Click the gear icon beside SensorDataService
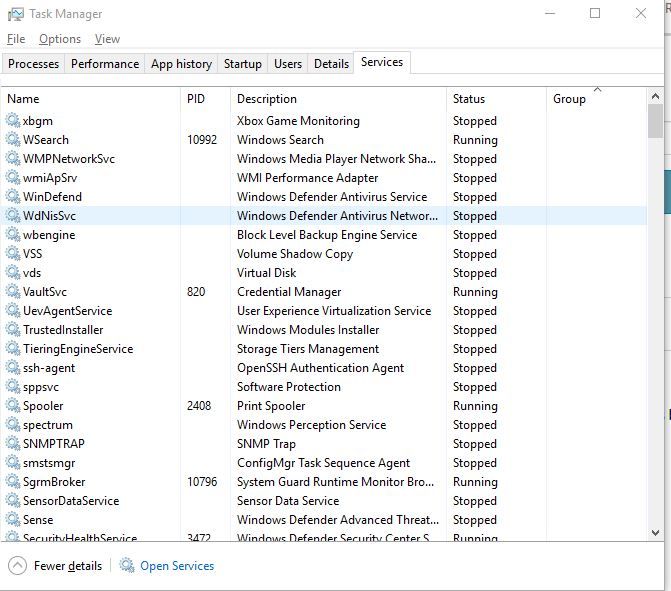This screenshot has height=591, width=671. [x=13, y=500]
